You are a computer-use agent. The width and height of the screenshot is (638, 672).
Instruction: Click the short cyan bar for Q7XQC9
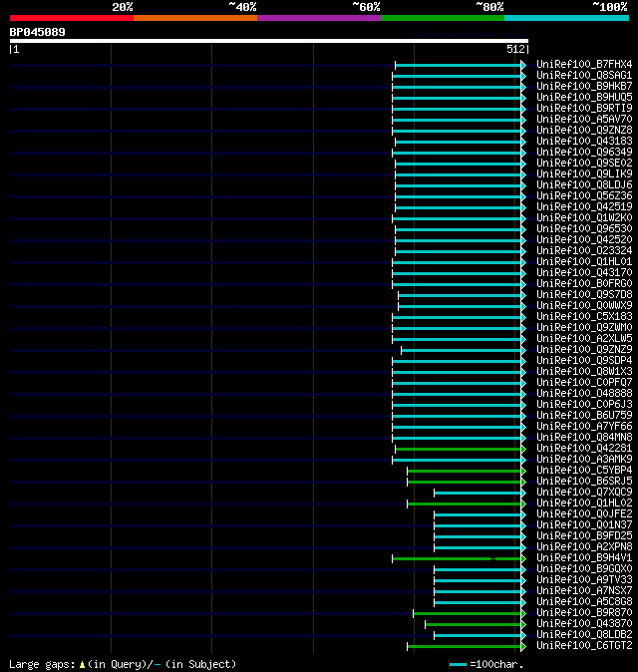(478, 493)
